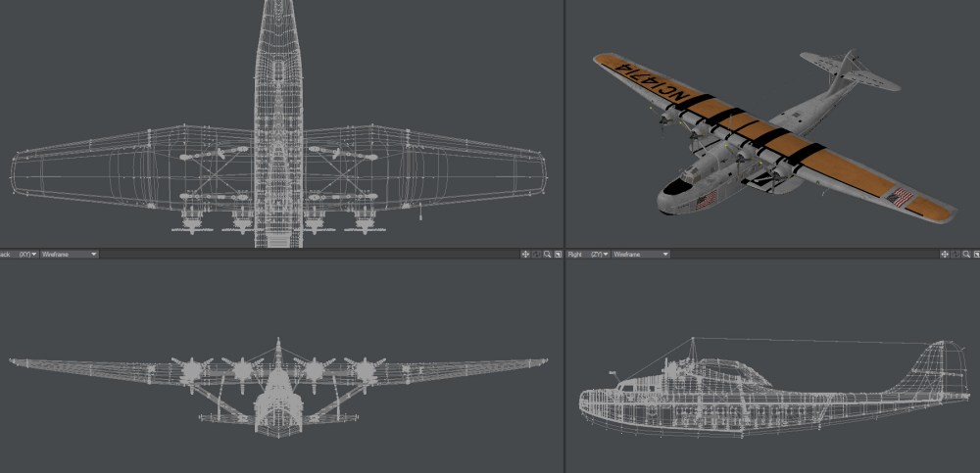Open the Back (XY) view type dropdown

pyautogui.click(x=20, y=255)
